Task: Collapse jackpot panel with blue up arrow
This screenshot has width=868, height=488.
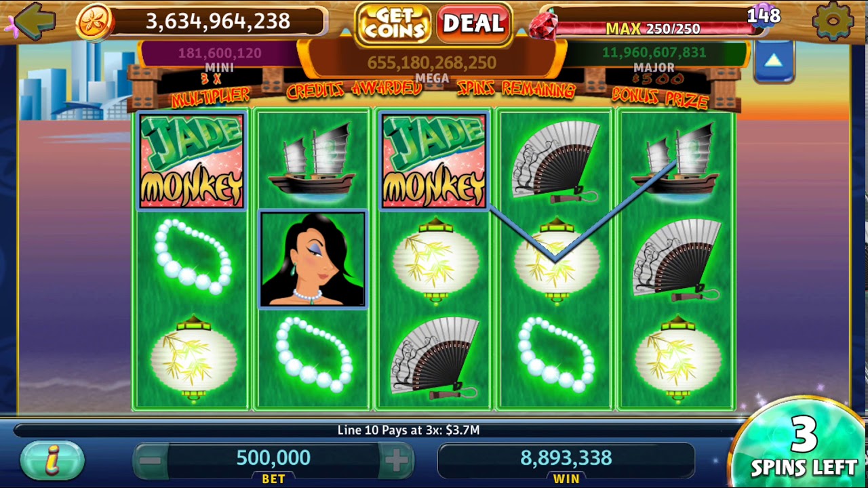Action: point(773,62)
